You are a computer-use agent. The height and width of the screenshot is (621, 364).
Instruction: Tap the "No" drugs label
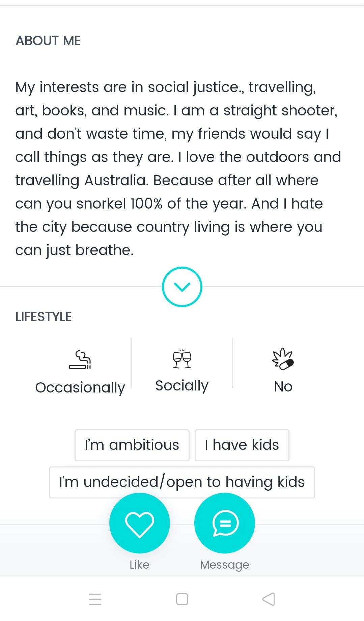283,387
